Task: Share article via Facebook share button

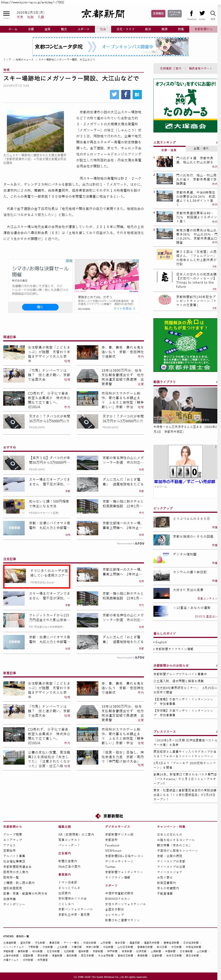Action: coord(126,94)
